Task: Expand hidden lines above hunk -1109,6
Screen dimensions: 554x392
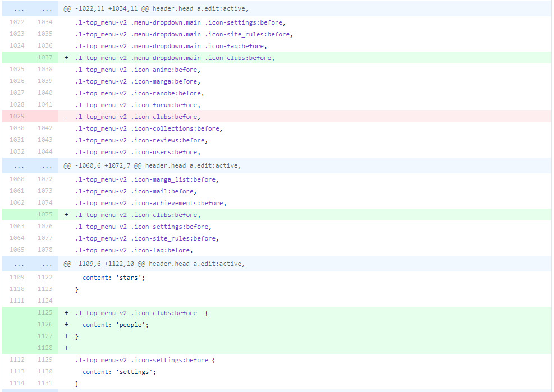Action: 17,264
